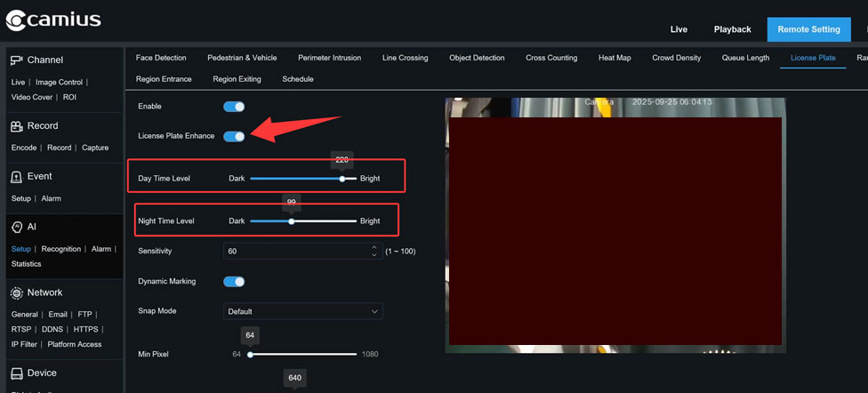Click the Day Time Level slider handle
This screenshot has width=868, height=393.
342,179
